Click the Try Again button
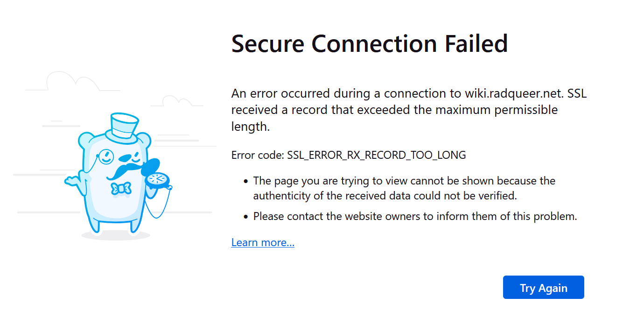644x319 pixels. pos(543,287)
